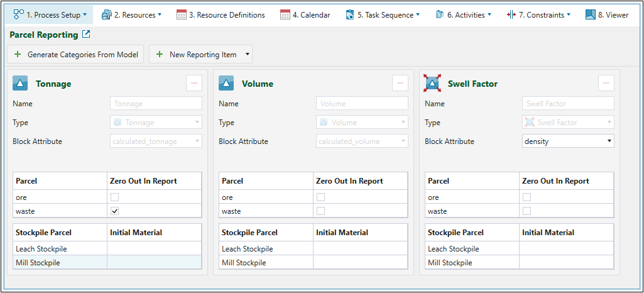The image size is (644, 293).
Task: Enable Zero Out for waste in Swell Factor
Action: pyautogui.click(x=527, y=211)
